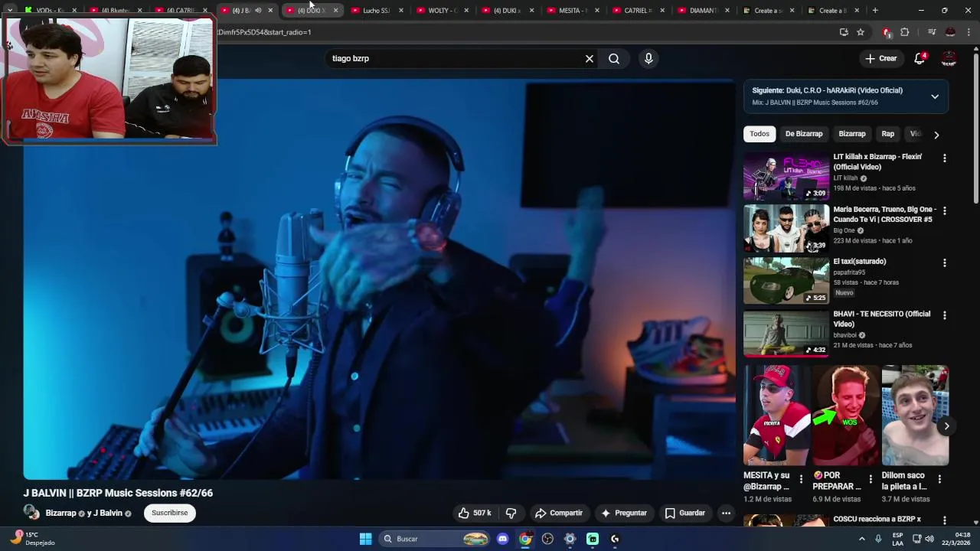Open the YouTube account avatar menu
The image size is (980, 551).
pos(949,58)
